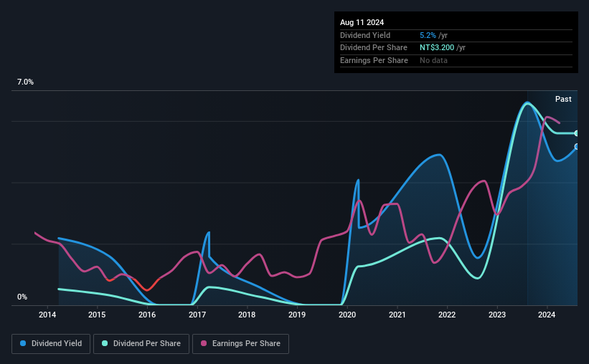This screenshot has height=364, width=589.
Task: Select the 2017 x-axis year label
Action: click(197, 315)
